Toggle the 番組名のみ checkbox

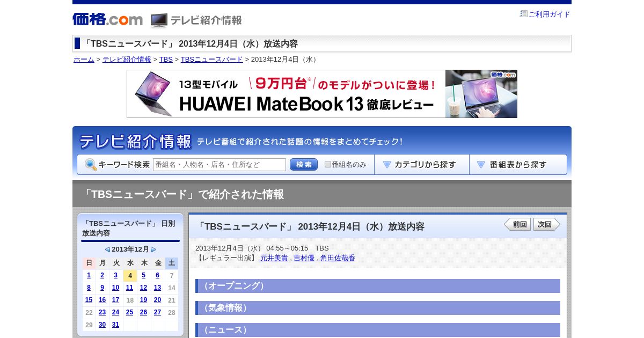pos(328,164)
